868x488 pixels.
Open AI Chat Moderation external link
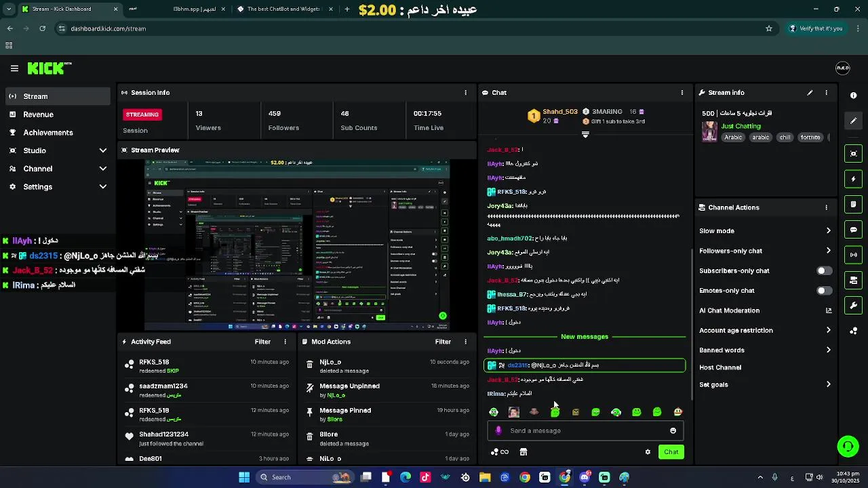pyautogui.click(x=829, y=310)
